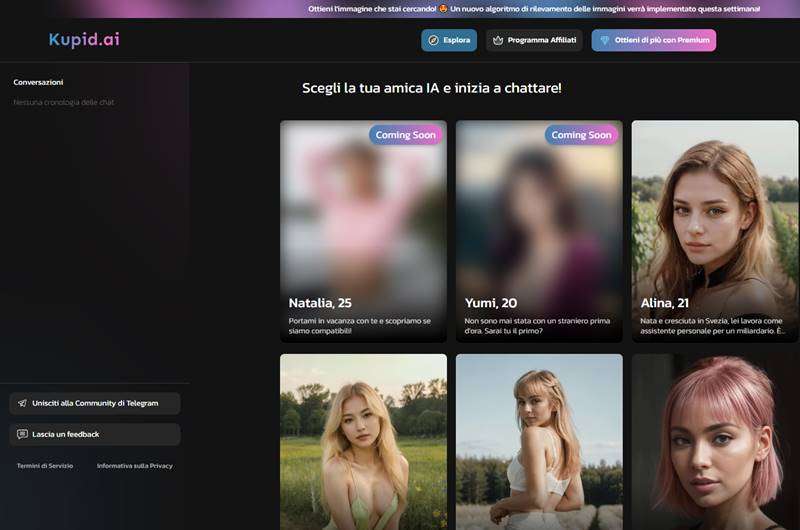This screenshot has width=800, height=530.
Task: Click the top announcement banner text
Action: (x=534, y=9)
